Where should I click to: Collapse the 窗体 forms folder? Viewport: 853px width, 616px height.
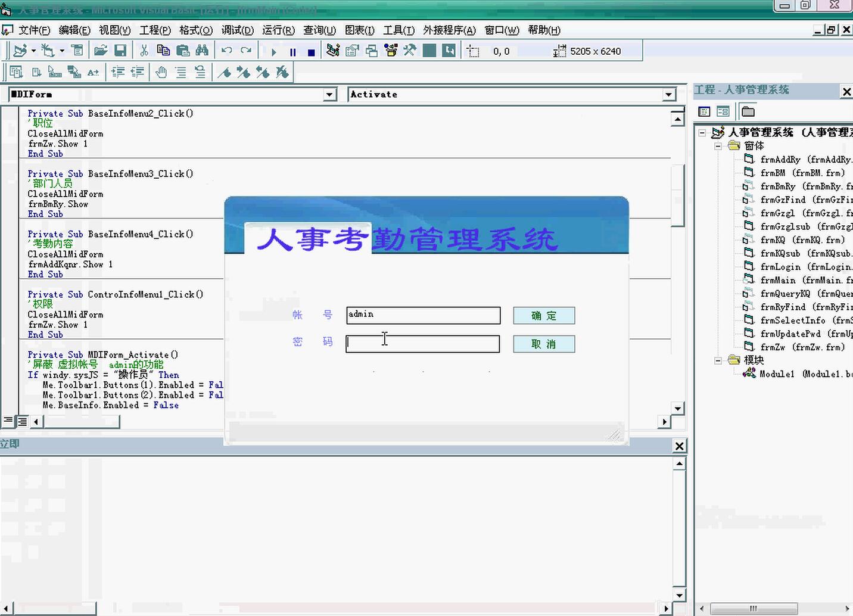pos(718,146)
